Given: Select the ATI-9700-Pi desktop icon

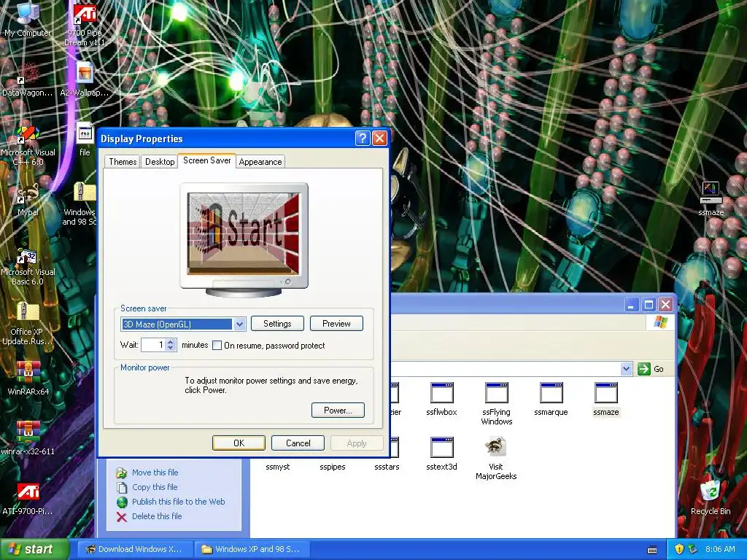Looking at the screenshot, I should click(28, 499).
